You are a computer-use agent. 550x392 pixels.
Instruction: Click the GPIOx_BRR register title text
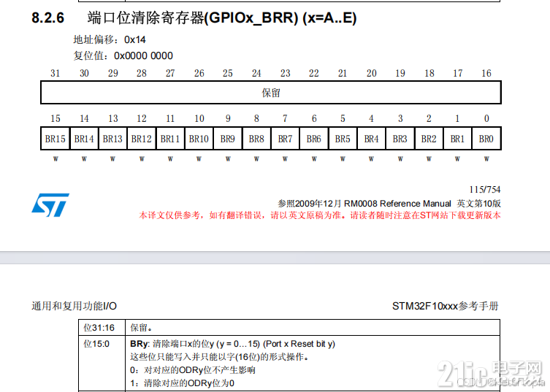coord(222,18)
